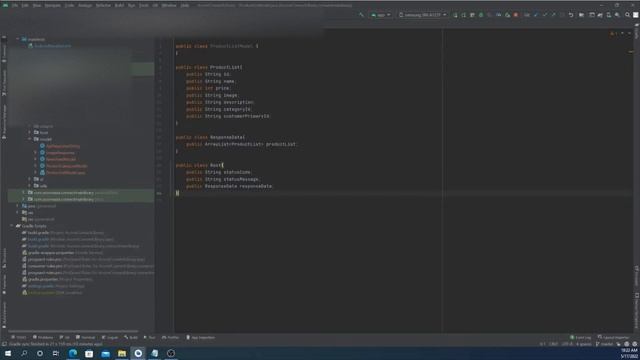Open the Problems tool window tab

pos(43,338)
